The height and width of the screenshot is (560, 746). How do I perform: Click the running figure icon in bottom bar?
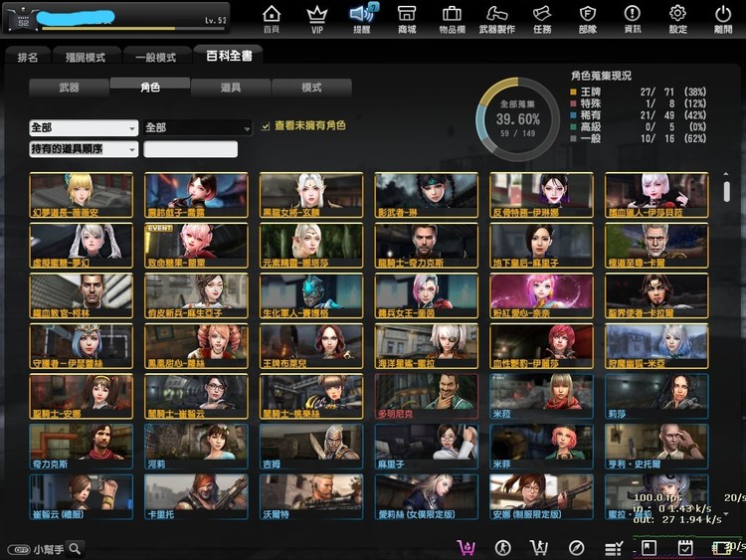pyautogui.click(x=503, y=548)
